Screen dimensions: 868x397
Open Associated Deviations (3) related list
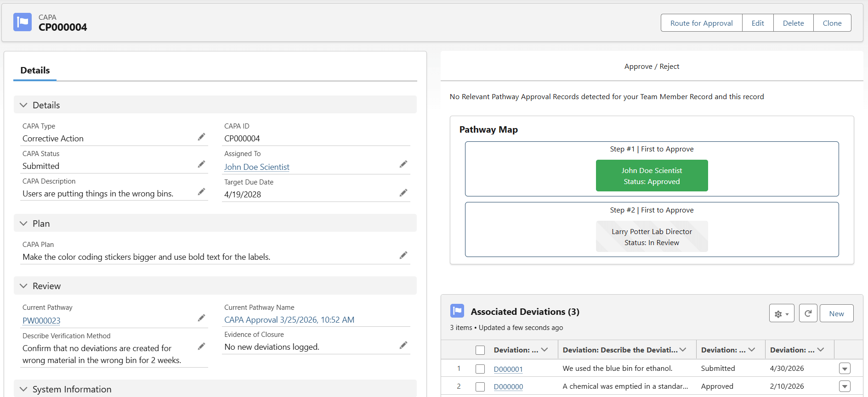pyautogui.click(x=525, y=312)
